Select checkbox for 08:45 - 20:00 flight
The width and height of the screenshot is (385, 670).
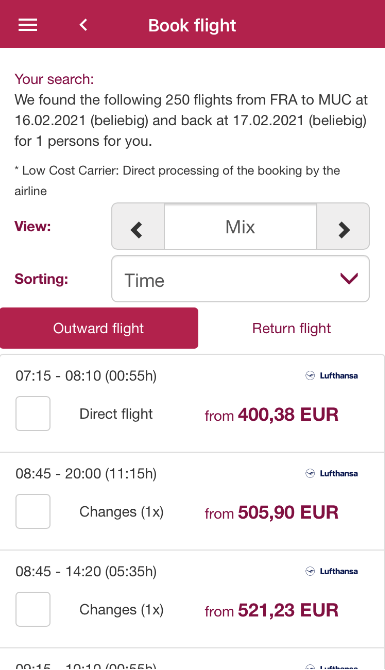pyautogui.click(x=33, y=511)
